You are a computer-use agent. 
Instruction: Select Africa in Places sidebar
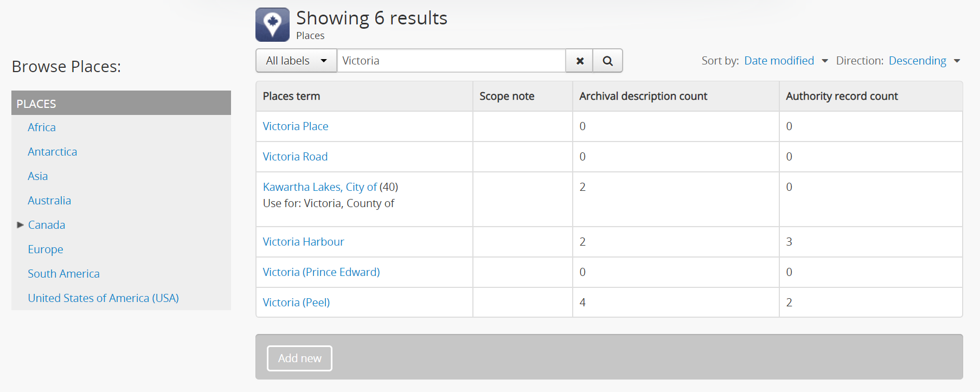42,127
